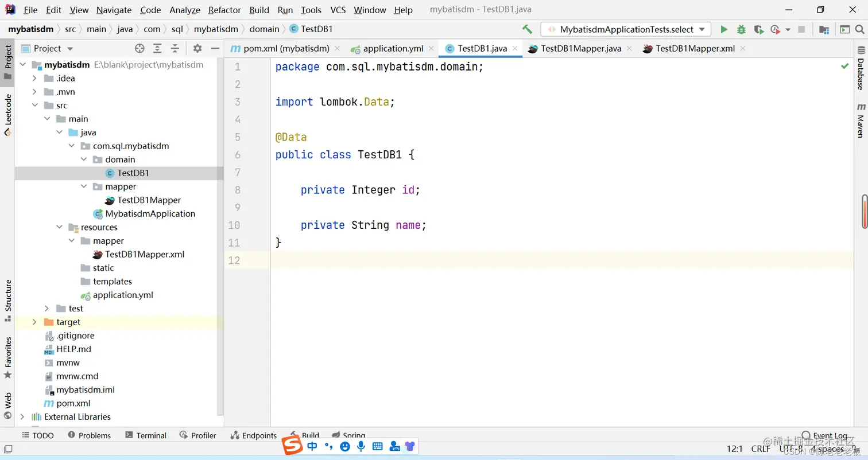Expand the test folder
Viewport: 868px width, 460px height.
coord(46,309)
